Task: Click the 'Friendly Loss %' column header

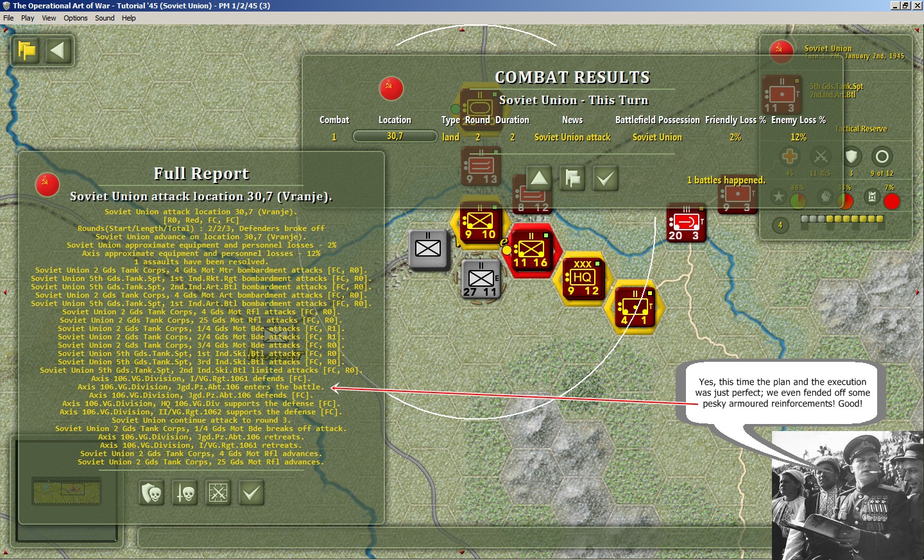Action: pos(735,120)
